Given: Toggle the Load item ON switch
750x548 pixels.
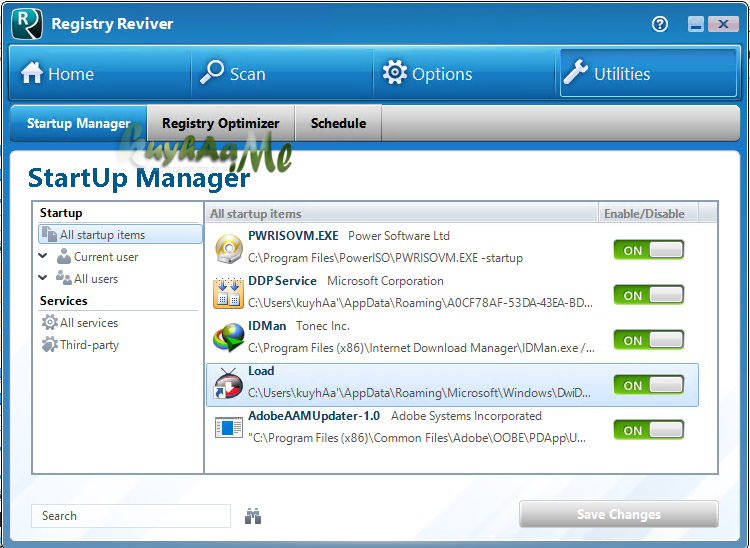Looking at the screenshot, I should coord(649,385).
